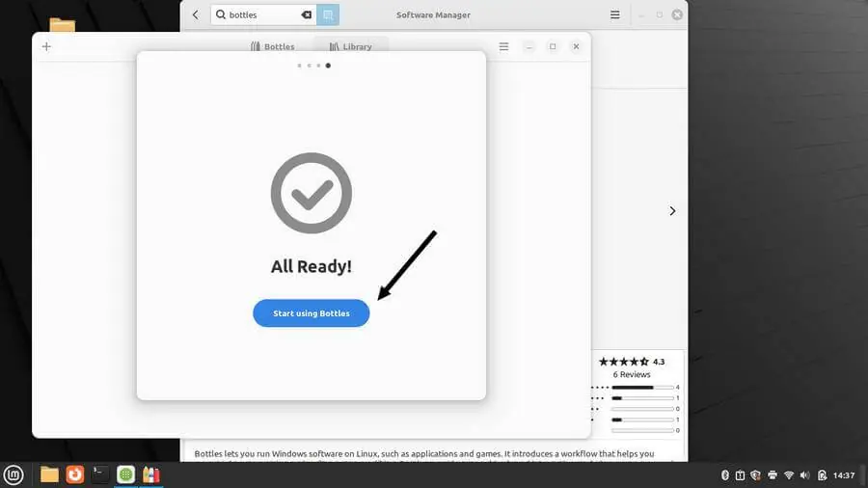Image resolution: width=868 pixels, height=488 pixels.
Task: Add a new bottle with plus icon
Action: click(x=46, y=46)
